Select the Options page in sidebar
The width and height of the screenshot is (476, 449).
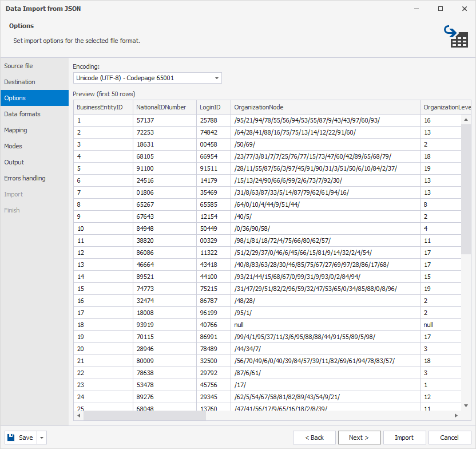pos(34,98)
